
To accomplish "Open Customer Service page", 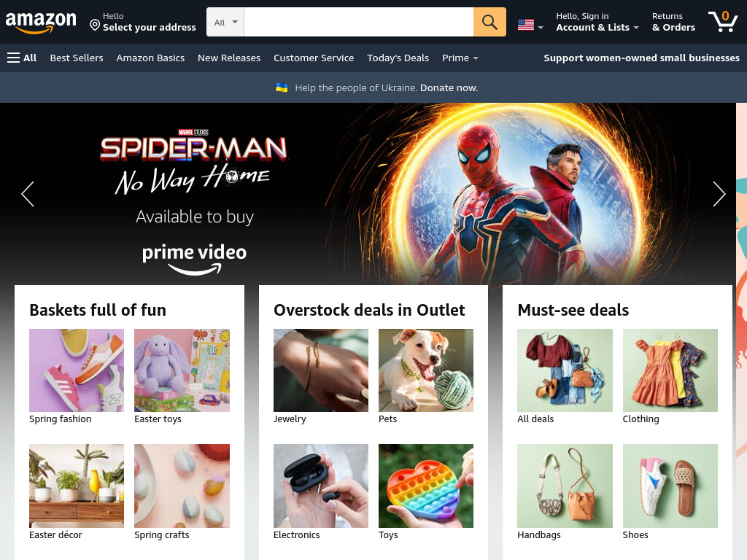I will pos(314,58).
